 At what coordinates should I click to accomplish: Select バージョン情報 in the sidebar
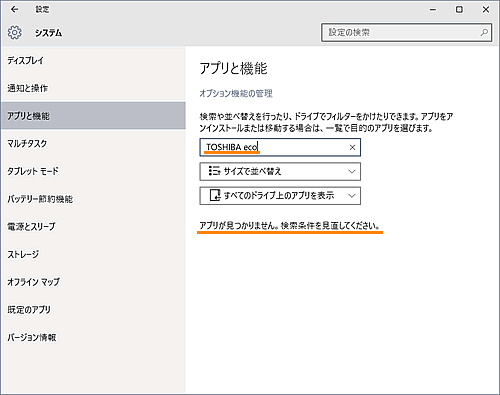pos(93,337)
